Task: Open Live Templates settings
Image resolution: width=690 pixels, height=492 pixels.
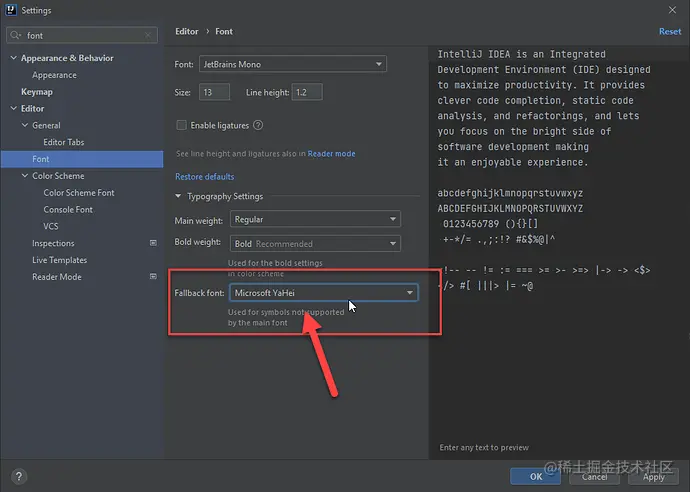Action: point(59,260)
